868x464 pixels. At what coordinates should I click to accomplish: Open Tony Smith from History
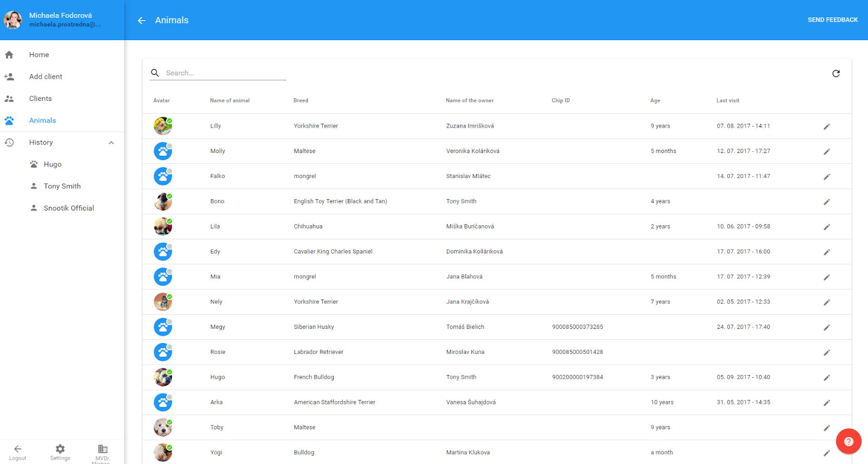62,186
